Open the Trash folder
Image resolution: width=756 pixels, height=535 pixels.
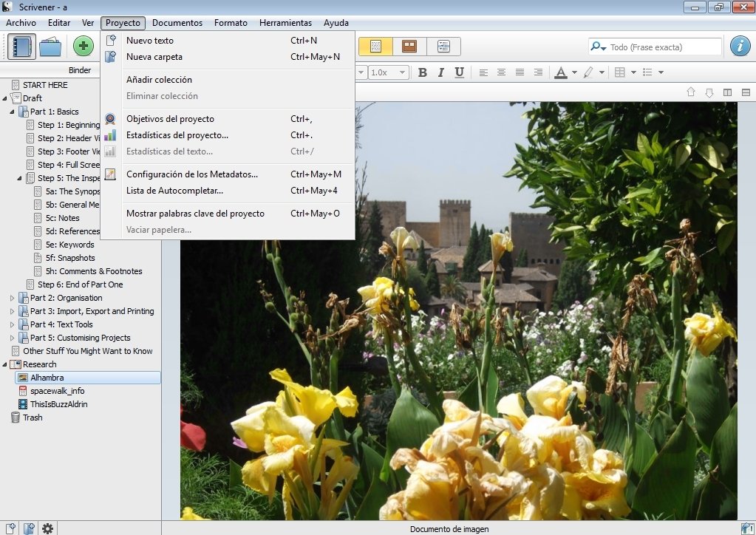coord(33,418)
